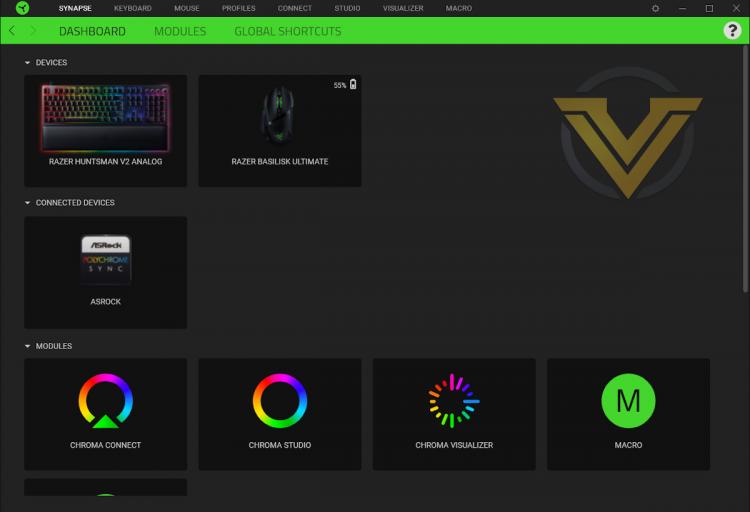750x512 pixels.
Task: Open the Chroma Connect module icon
Action: [106, 401]
